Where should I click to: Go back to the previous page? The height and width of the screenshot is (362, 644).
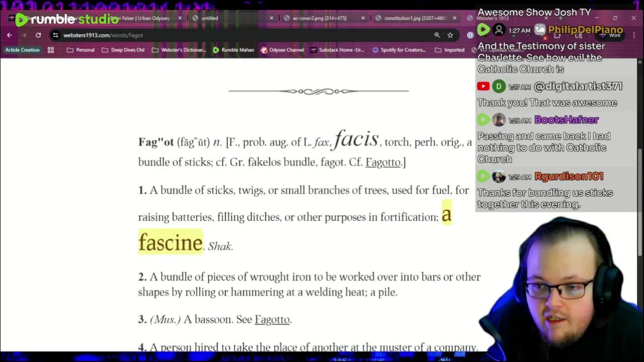9,35
